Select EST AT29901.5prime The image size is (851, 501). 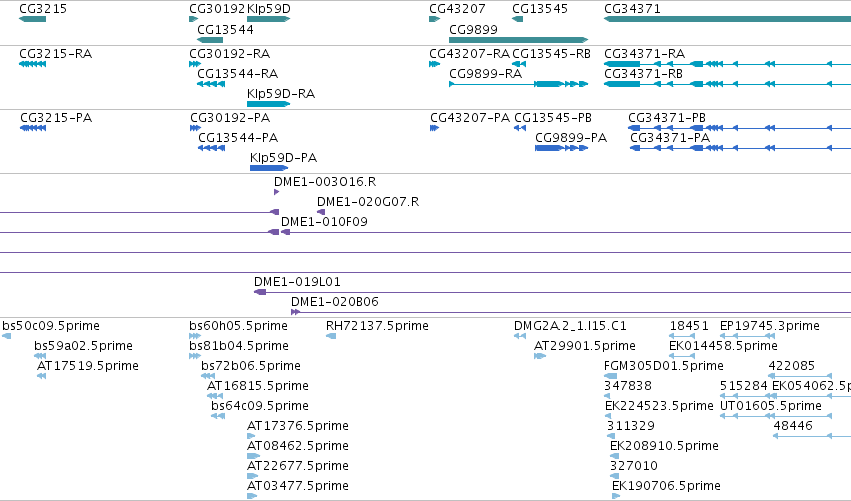[x=585, y=346]
